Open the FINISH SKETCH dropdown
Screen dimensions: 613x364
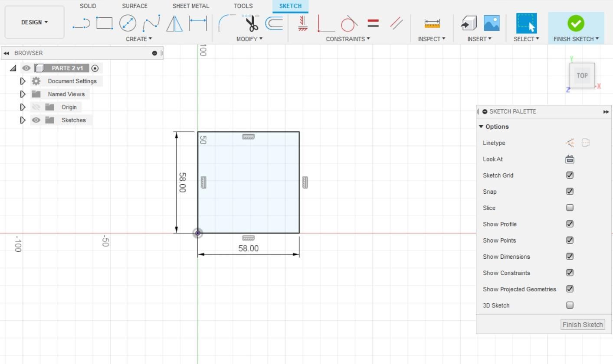click(576, 39)
